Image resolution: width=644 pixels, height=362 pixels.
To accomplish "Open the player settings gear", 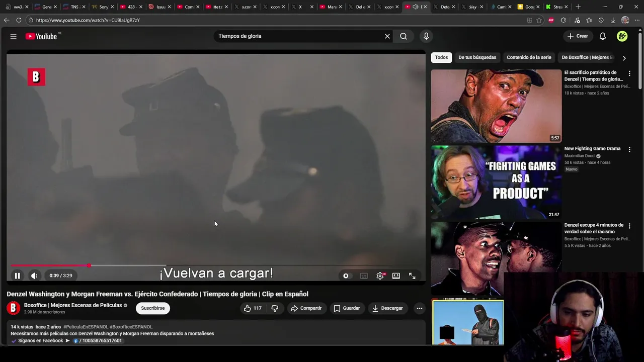I will (380, 276).
